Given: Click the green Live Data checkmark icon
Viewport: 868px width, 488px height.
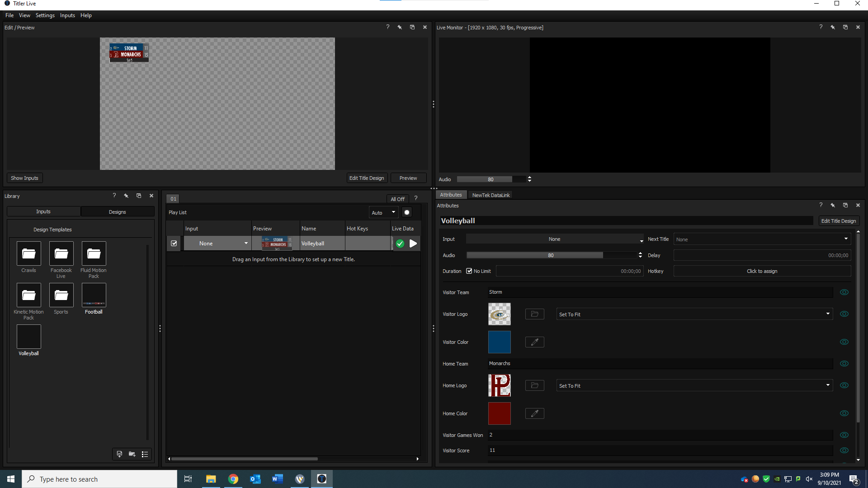Looking at the screenshot, I should [400, 244].
